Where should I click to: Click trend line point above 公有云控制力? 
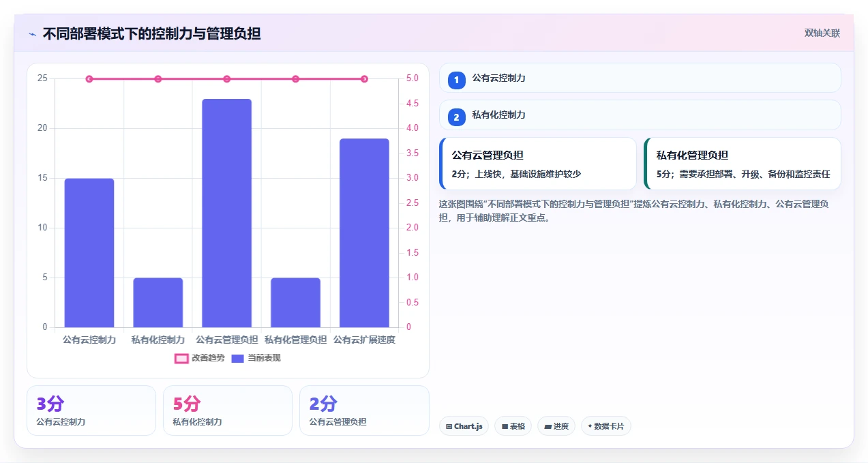tap(89, 79)
